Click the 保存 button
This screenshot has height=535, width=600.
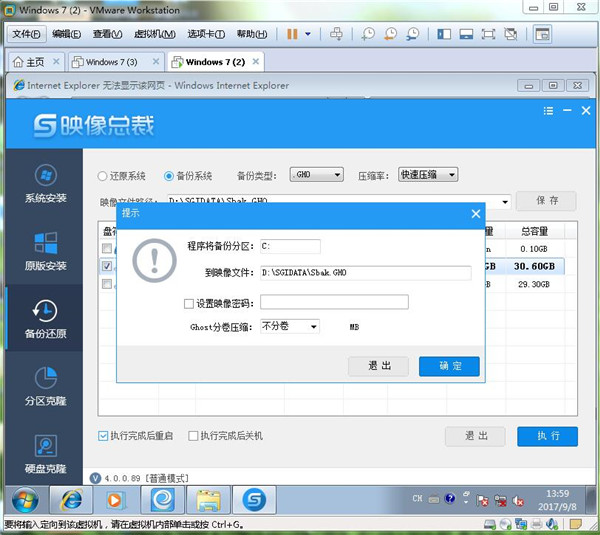pyautogui.click(x=546, y=201)
